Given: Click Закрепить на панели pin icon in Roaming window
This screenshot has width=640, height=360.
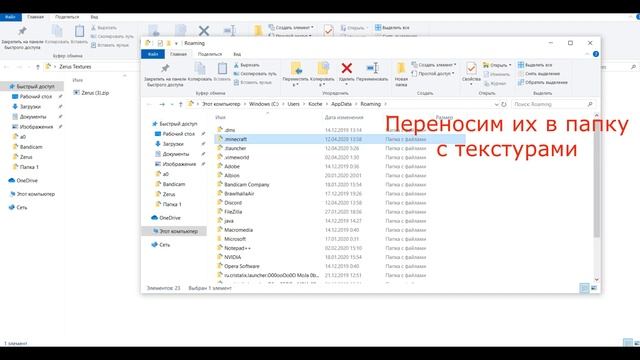Looking at the screenshot, I should point(165,68).
